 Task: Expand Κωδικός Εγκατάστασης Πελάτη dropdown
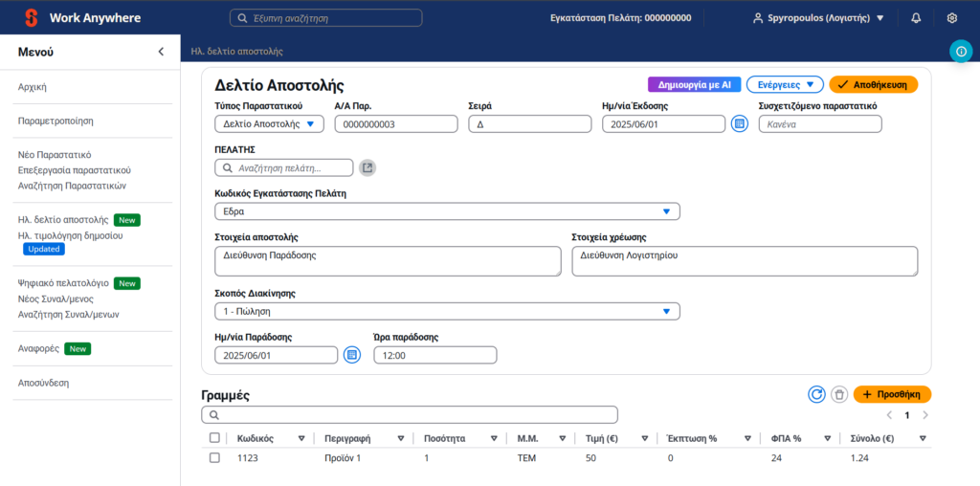[x=447, y=211]
